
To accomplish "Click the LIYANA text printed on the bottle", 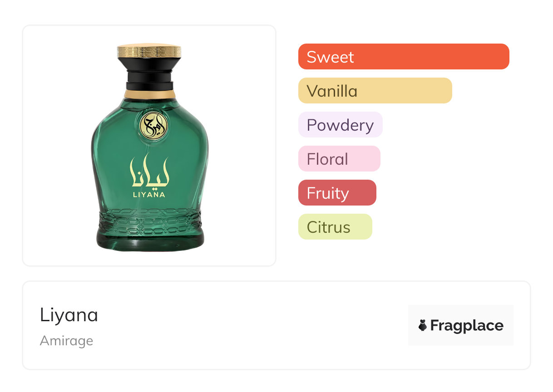I will pyautogui.click(x=149, y=195).
